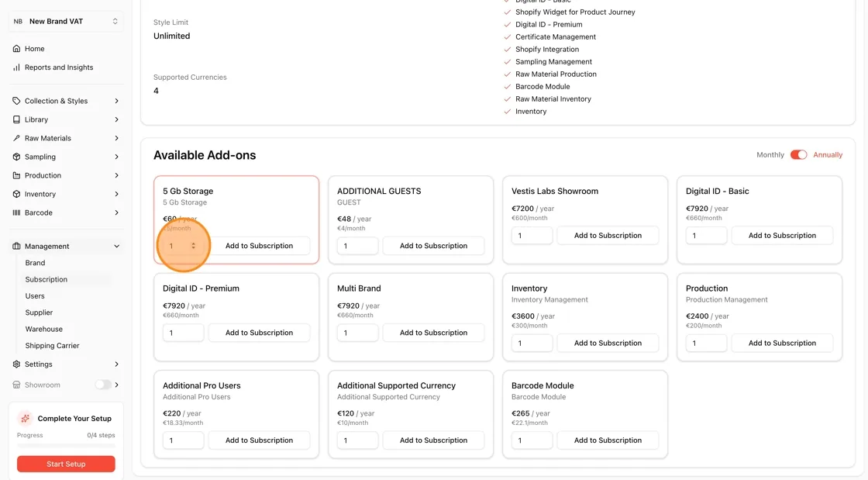Open the Warehouse menu item
Viewport: 868px width, 480px height.
click(x=43, y=330)
